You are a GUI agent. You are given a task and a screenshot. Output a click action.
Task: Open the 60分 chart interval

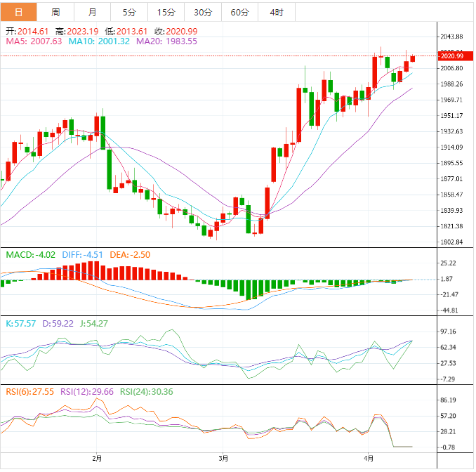click(x=239, y=13)
